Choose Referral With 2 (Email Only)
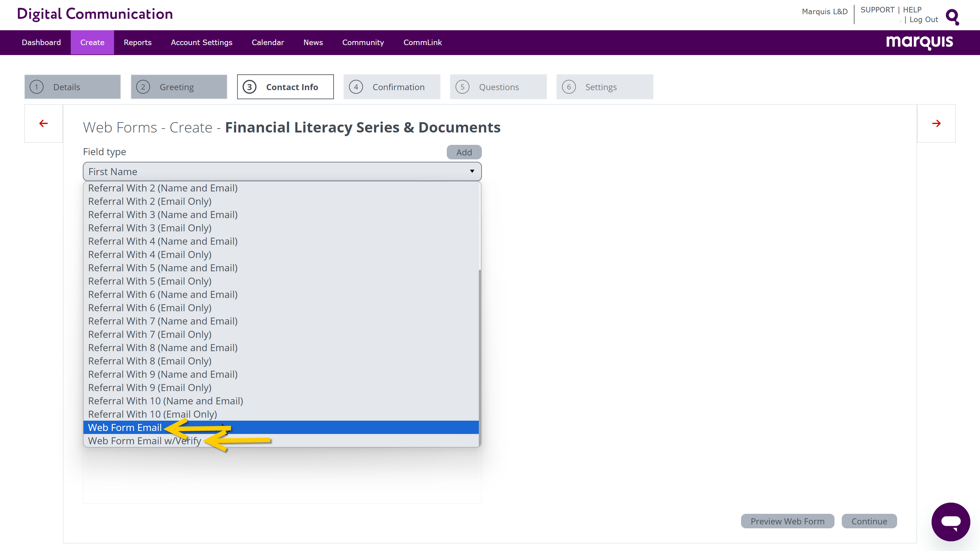Image resolution: width=980 pixels, height=551 pixels. point(281,201)
